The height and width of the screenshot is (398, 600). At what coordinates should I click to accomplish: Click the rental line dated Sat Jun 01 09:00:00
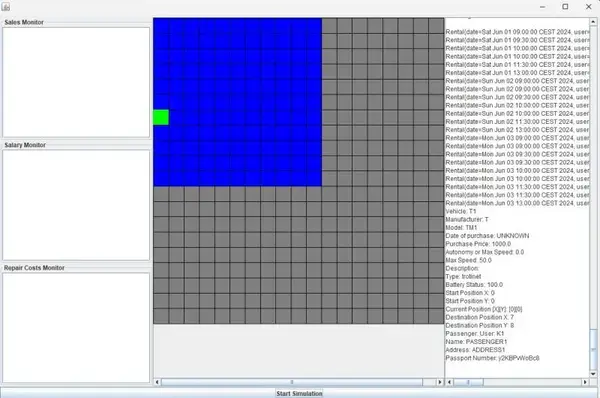pyautogui.click(x=517, y=32)
